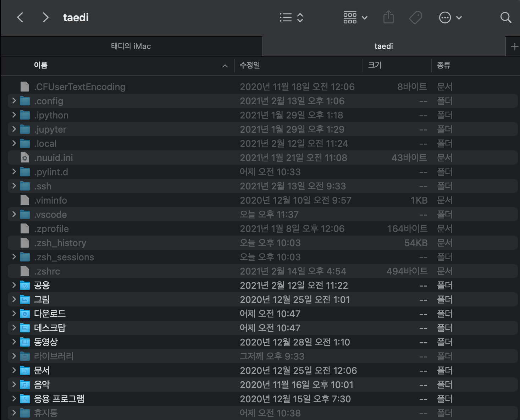The height and width of the screenshot is (420, 520).
Task: Collapse sort direction by clicking 이름 column chevron
Action: 225,66
